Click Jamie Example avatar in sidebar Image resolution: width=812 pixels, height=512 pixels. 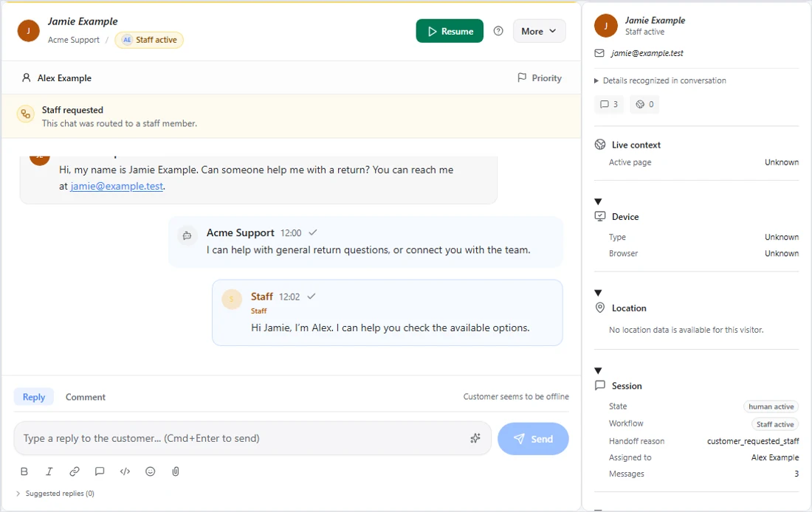[x=606, y=26]
